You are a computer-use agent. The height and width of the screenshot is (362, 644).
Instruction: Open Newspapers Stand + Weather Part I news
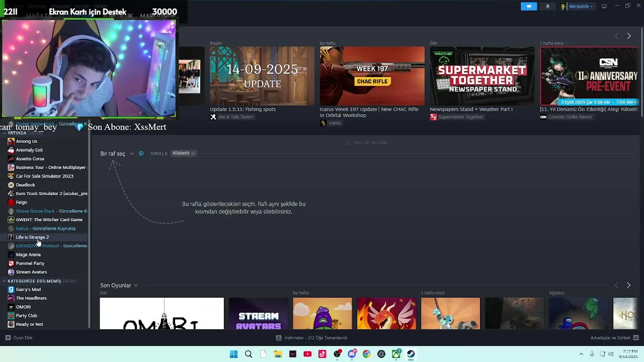point(471,109)
